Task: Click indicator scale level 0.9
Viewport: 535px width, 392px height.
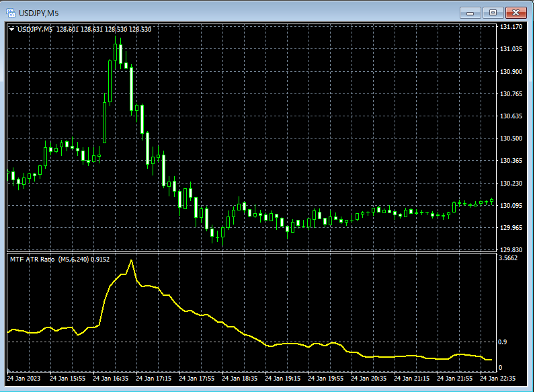Action: pyautogui.click(x=503, y=342)
